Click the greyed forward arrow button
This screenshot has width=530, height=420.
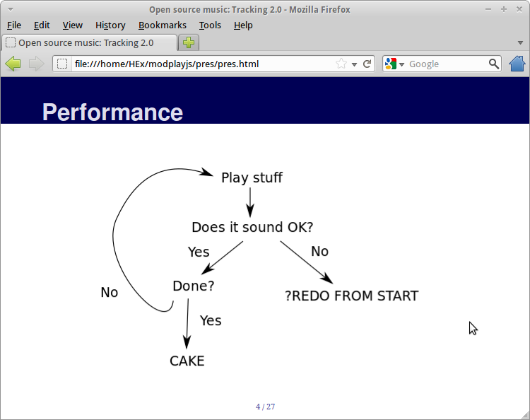tap(37, 64)
